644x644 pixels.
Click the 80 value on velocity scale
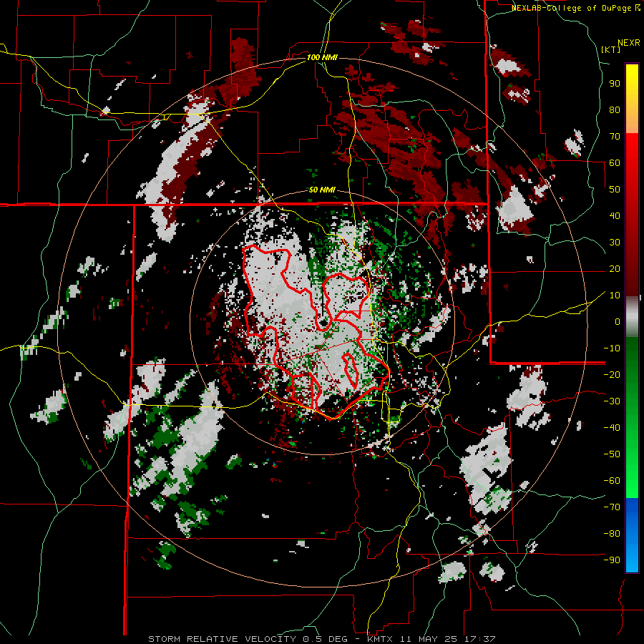click(x=615, y=109)
